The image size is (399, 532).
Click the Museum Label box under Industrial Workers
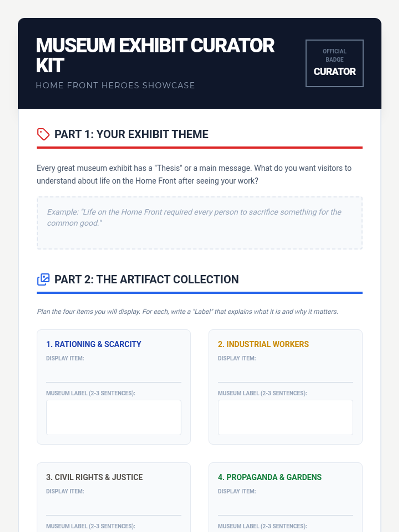click(286, 417)
